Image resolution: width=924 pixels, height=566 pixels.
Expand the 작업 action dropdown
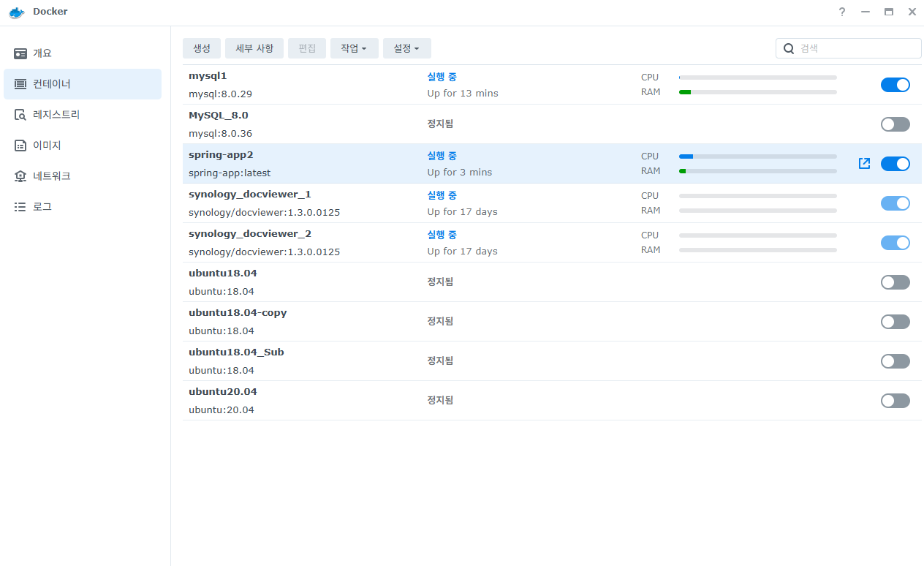pos(354,48)
